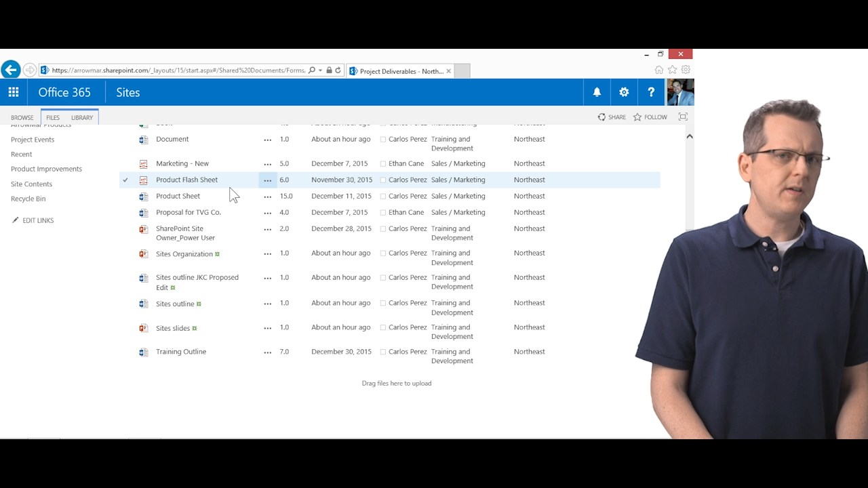Image resolution: width=868 pixels, height=488 pixels.
Task: Open ellipsis menu for Proposal for TVG Co.
Action: point(267,213)
